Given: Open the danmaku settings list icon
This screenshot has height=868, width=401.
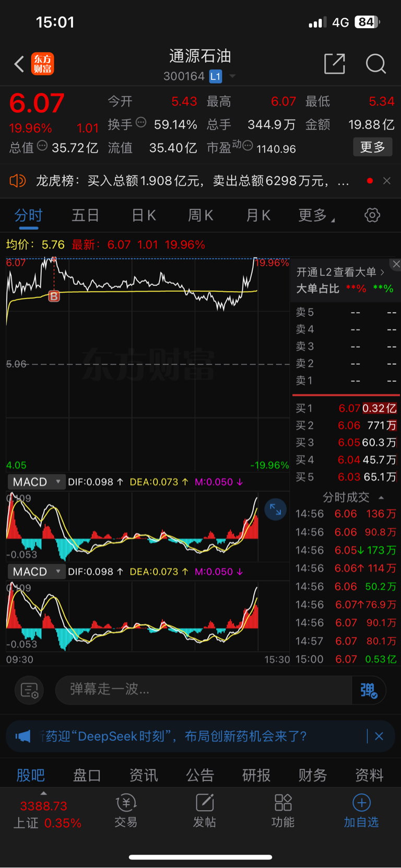Looking at the screenshot, I should coord(29,690).
